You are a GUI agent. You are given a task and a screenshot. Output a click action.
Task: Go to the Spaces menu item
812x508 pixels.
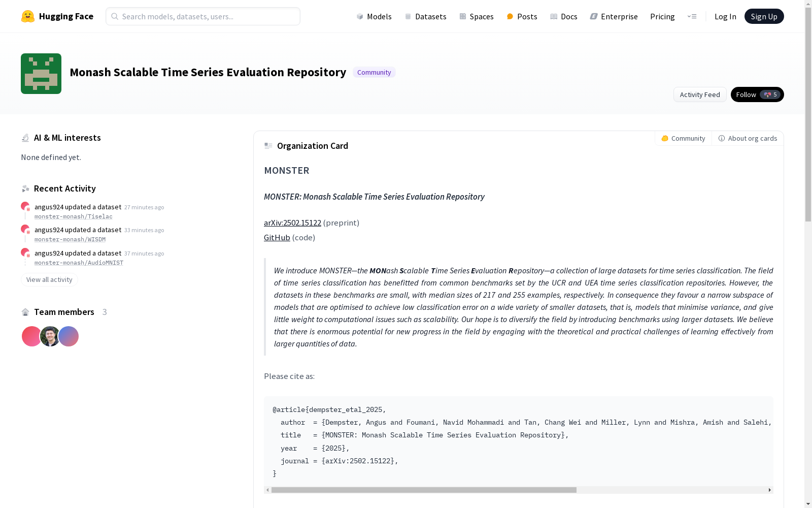tap(477, 16)
